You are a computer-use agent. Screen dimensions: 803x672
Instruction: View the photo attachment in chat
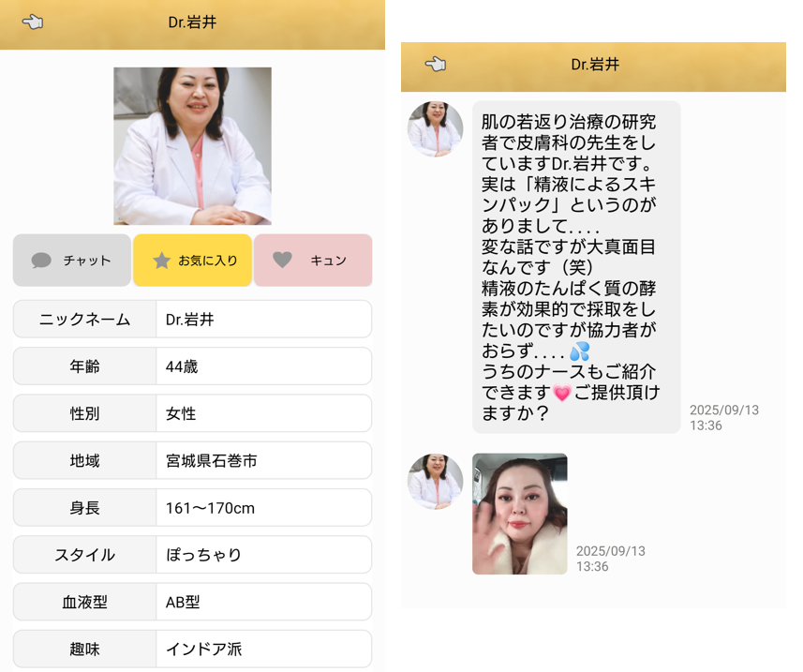click(x=519, y=514)
